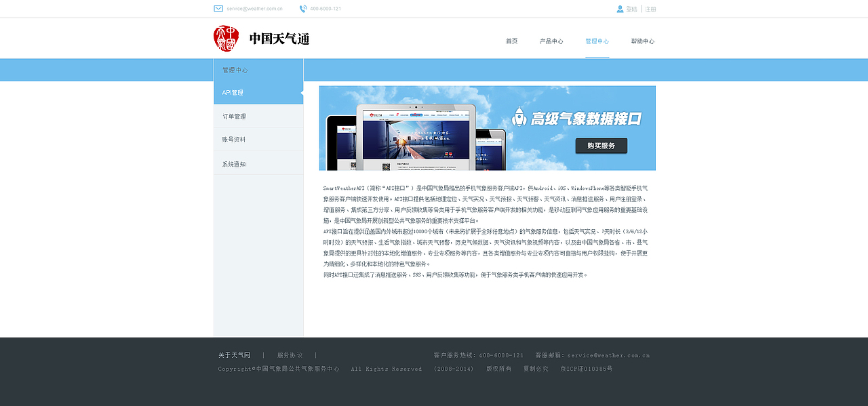868x406 pixels.
Task: Click the 注册 link at top right
Action: [649, 8]
